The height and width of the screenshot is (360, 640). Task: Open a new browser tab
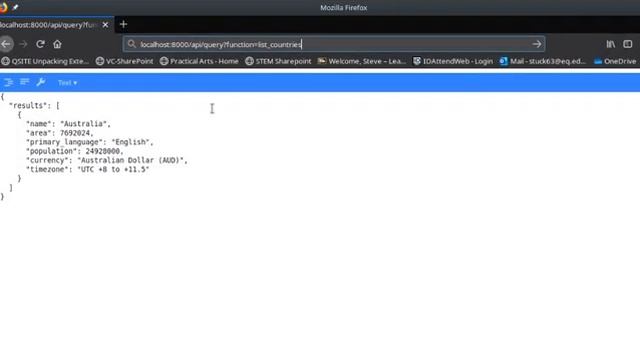(123, 24)
